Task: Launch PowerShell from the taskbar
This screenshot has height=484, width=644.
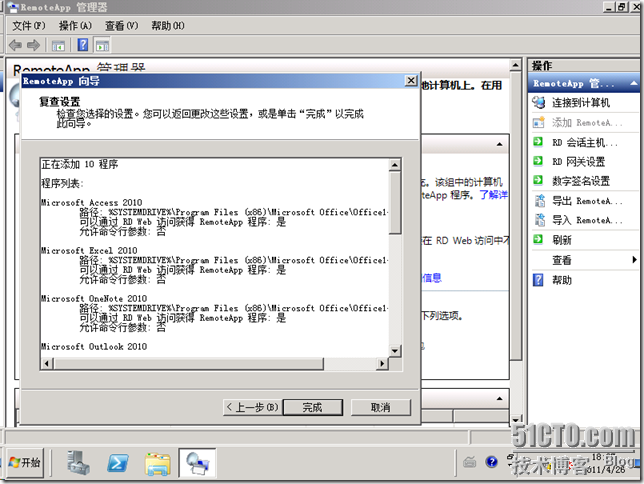Action: click(x=117, y=463)
